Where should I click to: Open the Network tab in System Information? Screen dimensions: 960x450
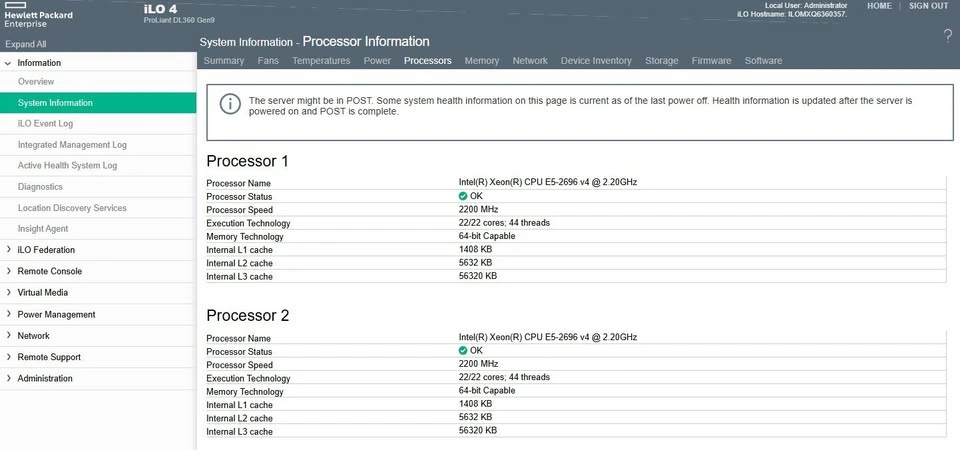(x=530, y=61)
